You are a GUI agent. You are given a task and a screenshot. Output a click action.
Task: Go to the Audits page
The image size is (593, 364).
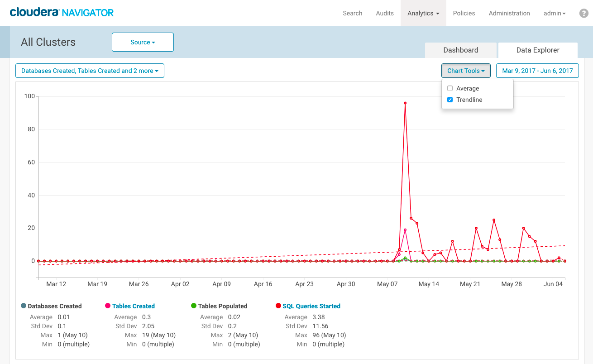point(385,13)
